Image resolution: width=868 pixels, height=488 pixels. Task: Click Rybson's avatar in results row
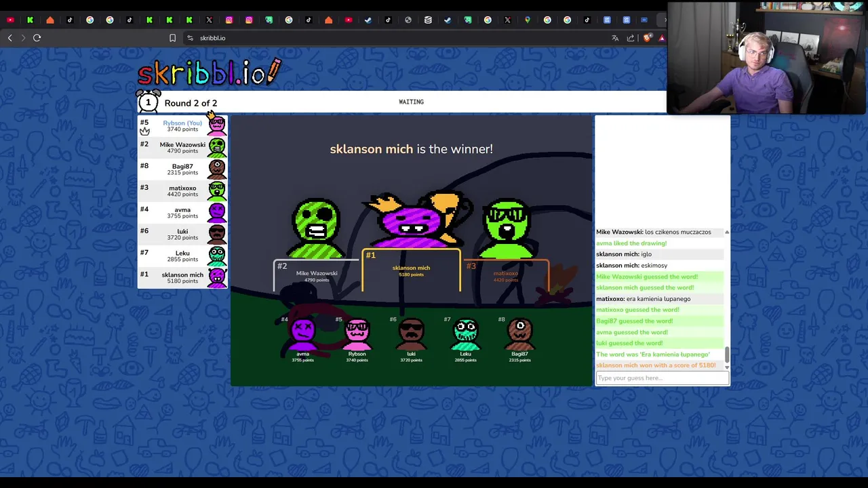tap(357, 333)
